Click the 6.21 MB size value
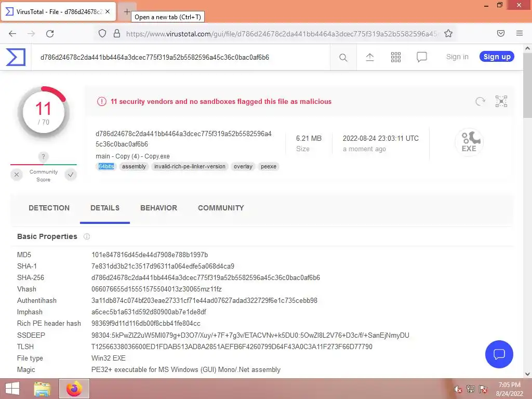The height and width of the screenshot is (399, 532). click(309, 138)
